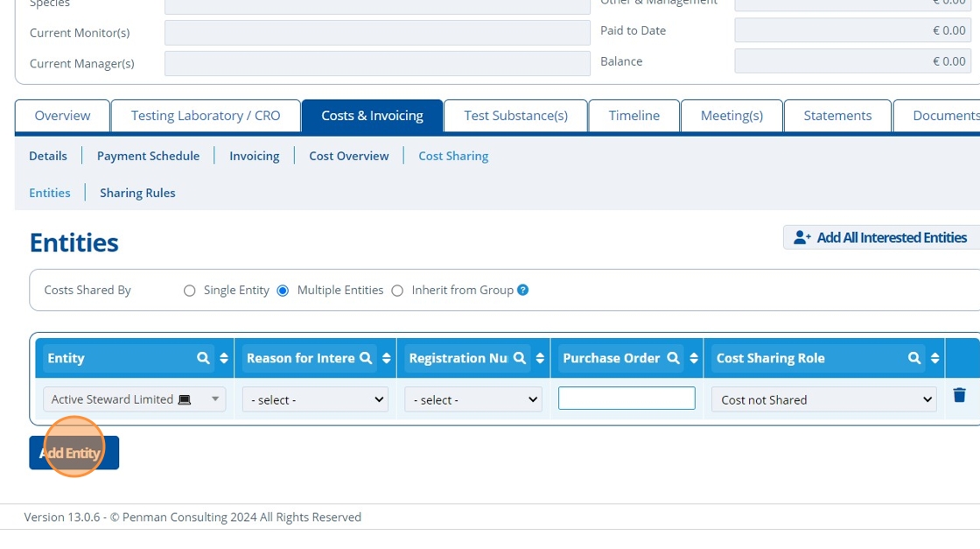Click the Add Entity button
The image size is (980, 549).
[73, 453]
